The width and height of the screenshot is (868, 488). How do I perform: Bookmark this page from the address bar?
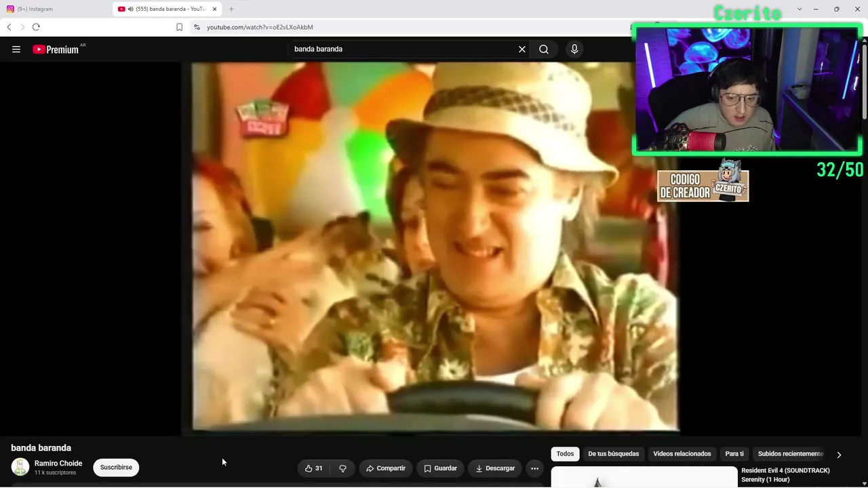click(x=179, y=27)
